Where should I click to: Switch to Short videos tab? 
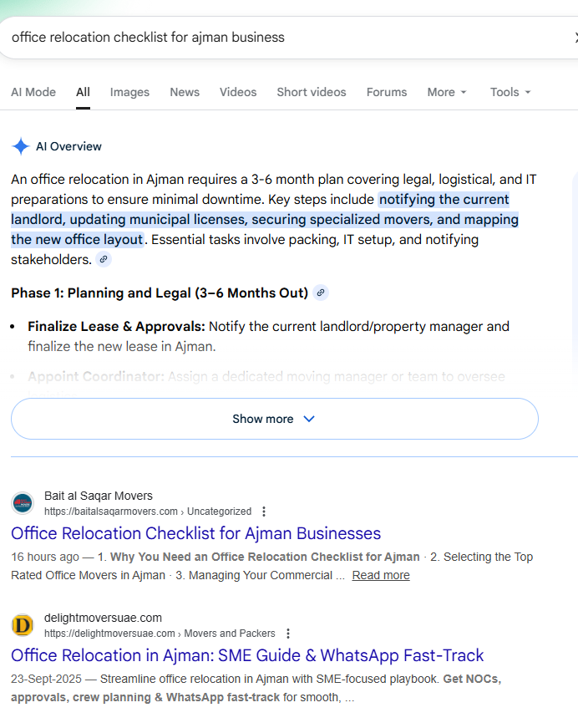point(312,92)
